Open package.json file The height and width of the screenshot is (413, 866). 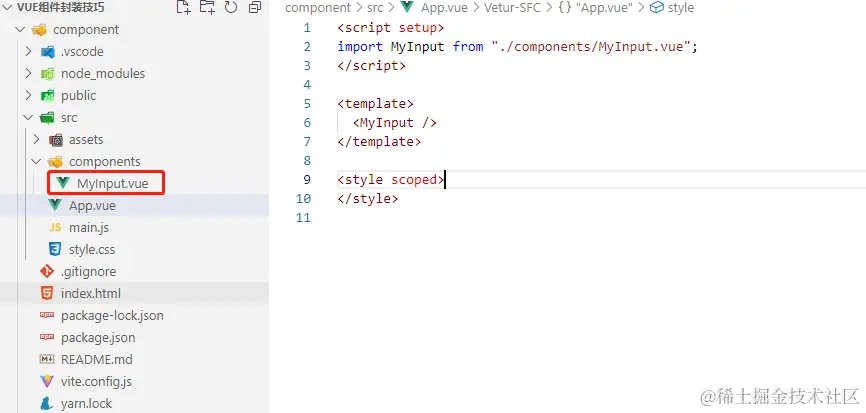click(98, 337)
